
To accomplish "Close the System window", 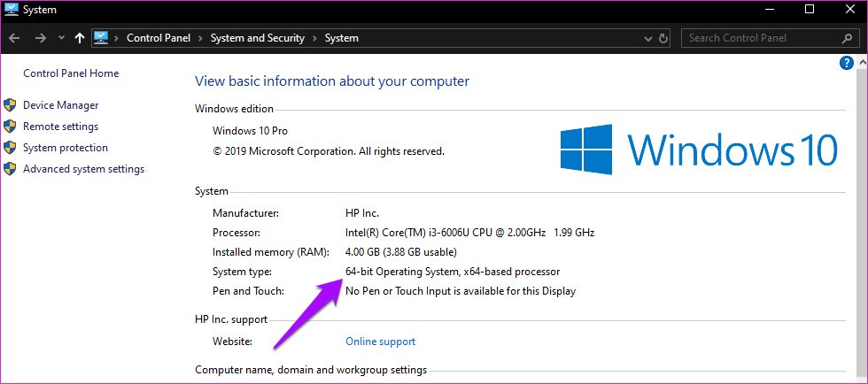I will tap(849, 9).
